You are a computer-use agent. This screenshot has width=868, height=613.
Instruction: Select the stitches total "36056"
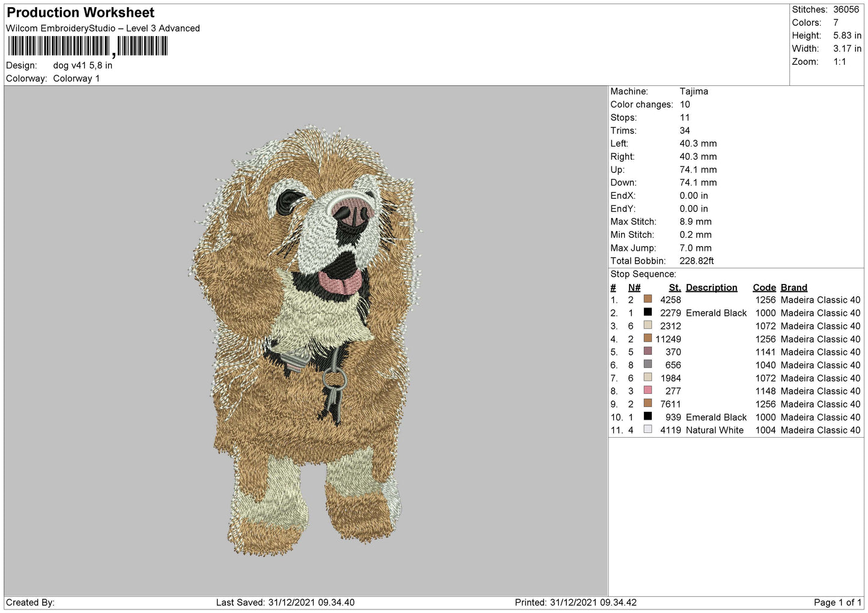click(846, 10)
